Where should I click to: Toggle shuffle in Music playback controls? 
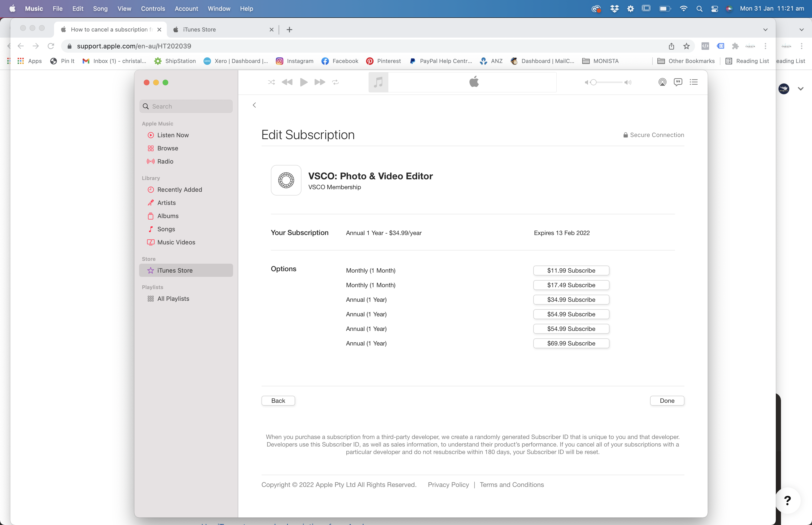click(x=271, y=82)
